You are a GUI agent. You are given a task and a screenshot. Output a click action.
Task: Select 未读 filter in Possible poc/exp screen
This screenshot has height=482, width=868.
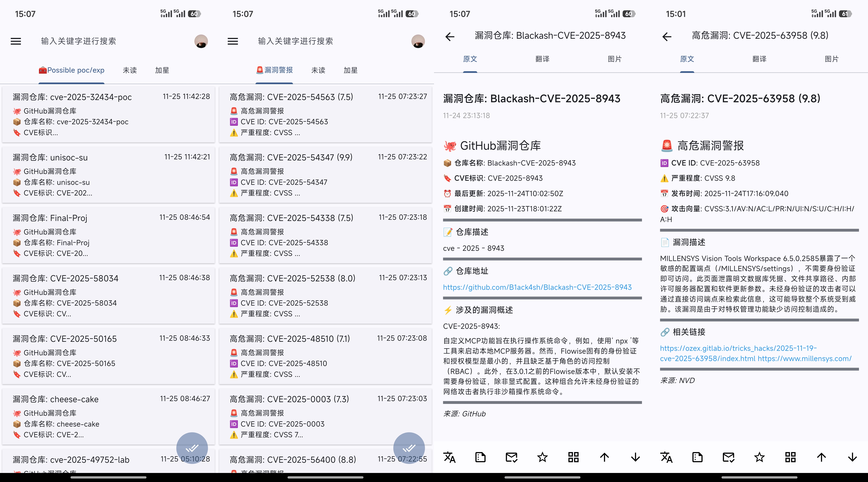(130, 70)
